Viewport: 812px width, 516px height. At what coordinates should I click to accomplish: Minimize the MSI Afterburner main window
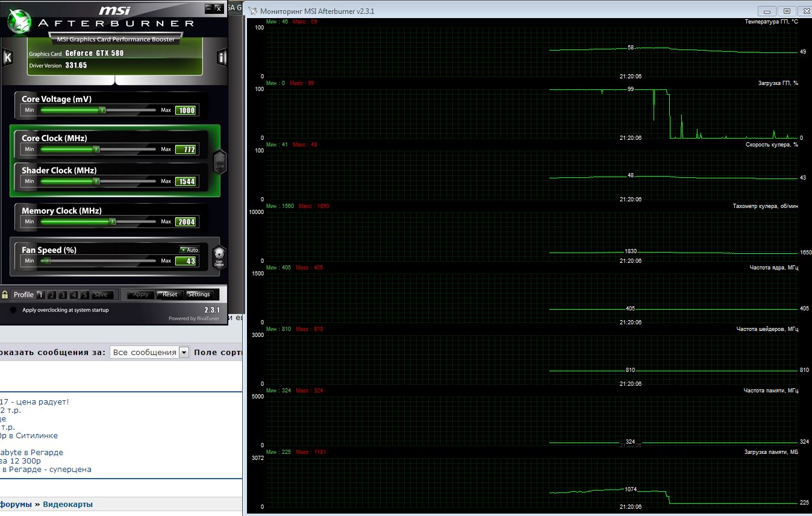pos(208,8)
